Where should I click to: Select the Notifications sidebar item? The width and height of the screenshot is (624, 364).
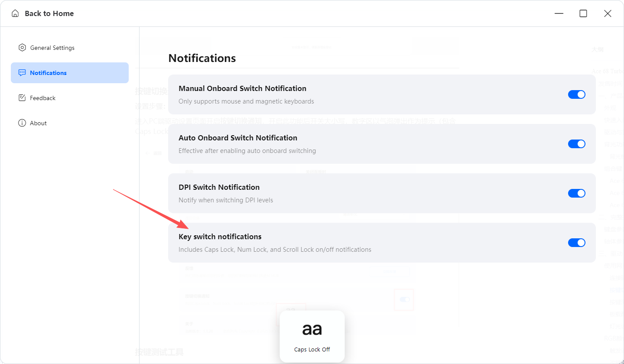tap(70, 73)
